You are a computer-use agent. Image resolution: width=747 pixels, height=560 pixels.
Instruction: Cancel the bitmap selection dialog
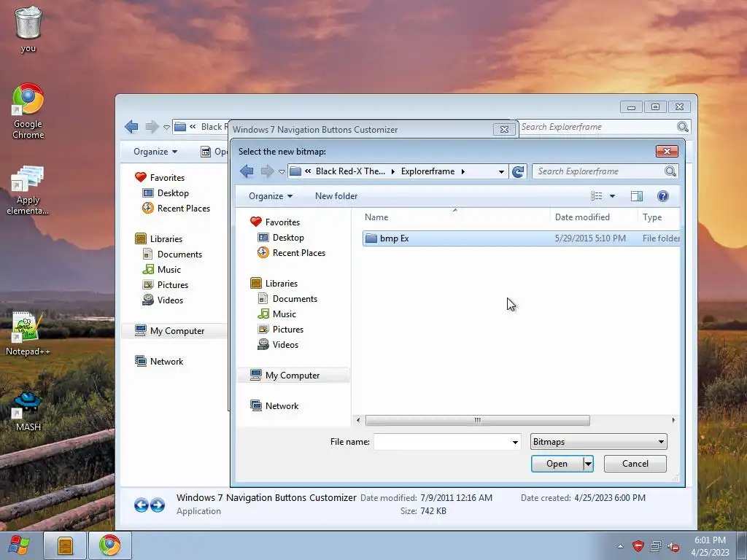[635, 464]
